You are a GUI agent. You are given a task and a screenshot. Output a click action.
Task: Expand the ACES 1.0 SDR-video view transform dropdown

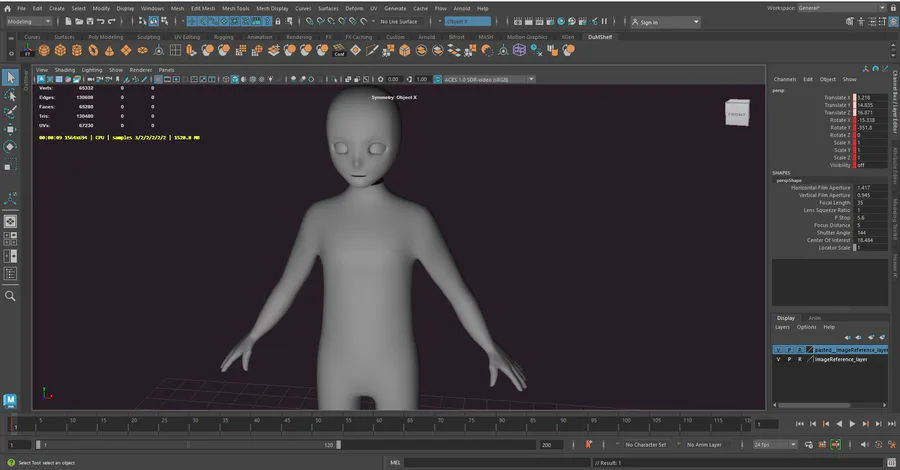click(x=490, y=79)
